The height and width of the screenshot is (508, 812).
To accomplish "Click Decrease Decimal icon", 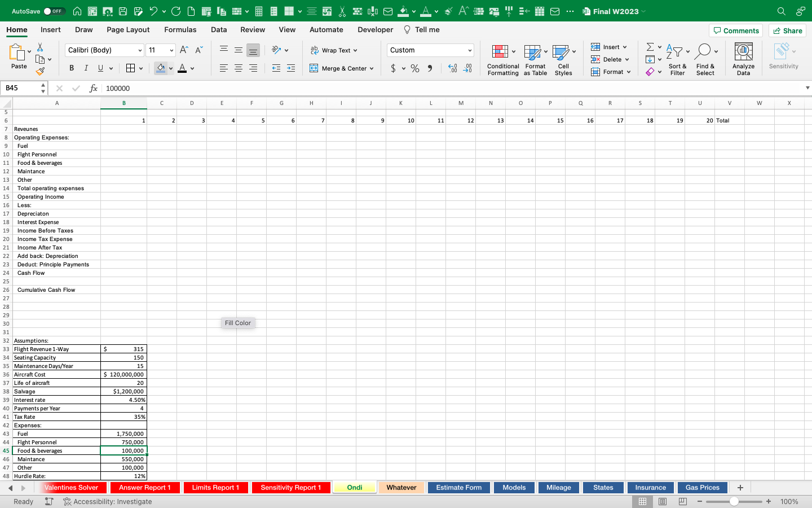I will (467, 68).
